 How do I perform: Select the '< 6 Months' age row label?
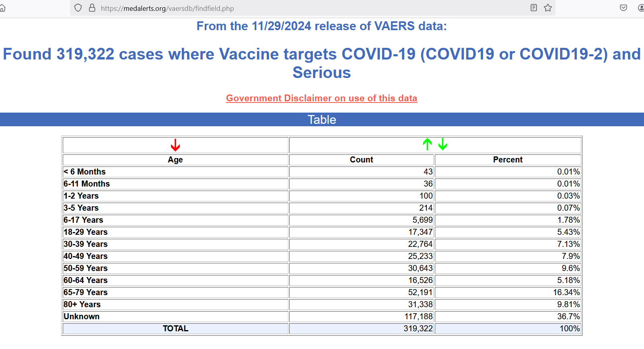[84, 172]
